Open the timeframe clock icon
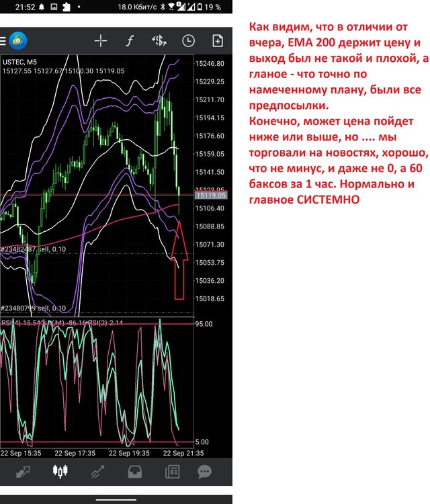430x504 pixels. point(188,41)
